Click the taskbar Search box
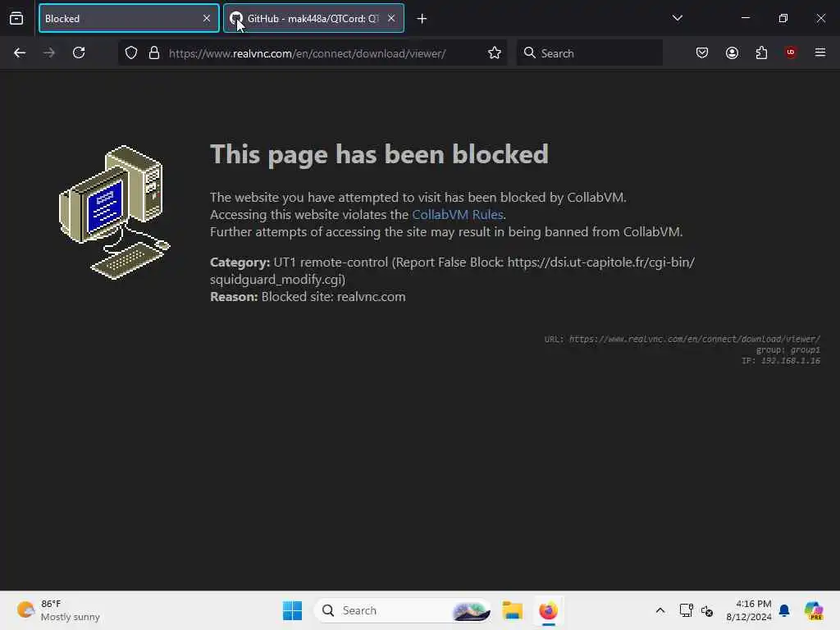The image size is (840, 630). tap(403, 610)
